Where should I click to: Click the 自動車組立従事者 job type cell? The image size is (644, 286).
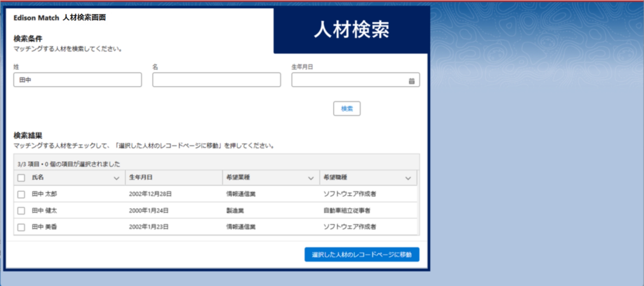pyautogui.click(x=347, y=210)
